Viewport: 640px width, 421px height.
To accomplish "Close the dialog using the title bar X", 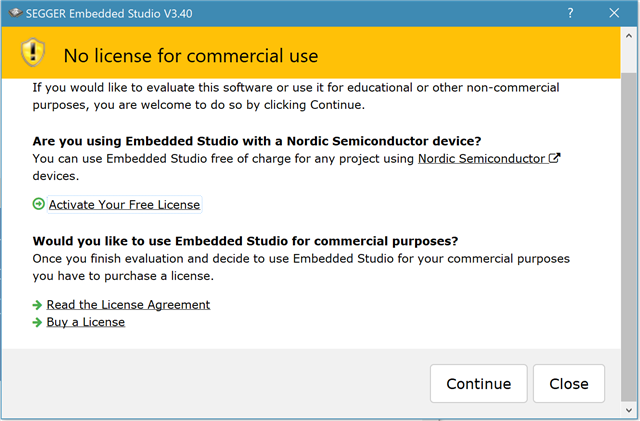I will (x=614, y=13).
